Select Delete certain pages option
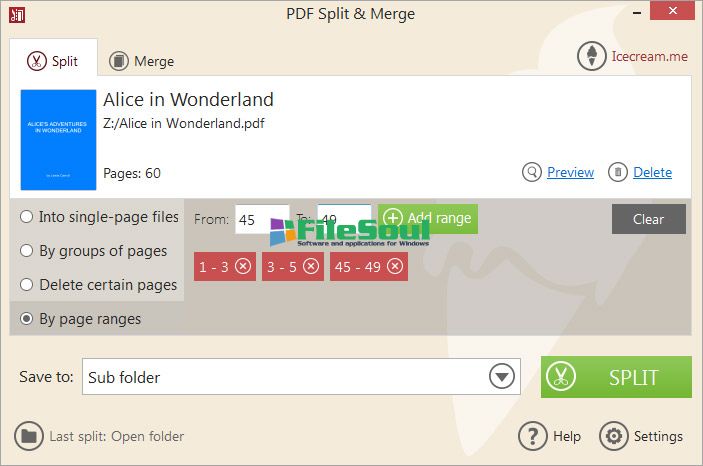703x466 pixels. pyautogui.click(x=26, y=284)
